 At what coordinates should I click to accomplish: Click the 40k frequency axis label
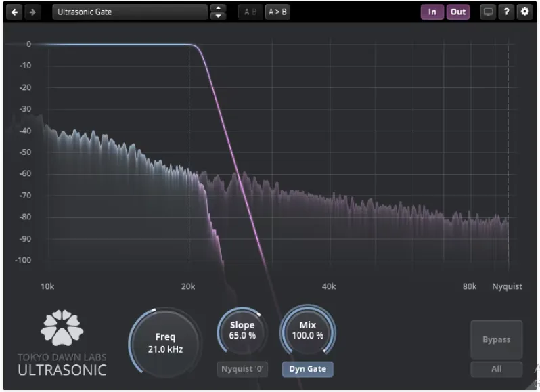(329, 286)
